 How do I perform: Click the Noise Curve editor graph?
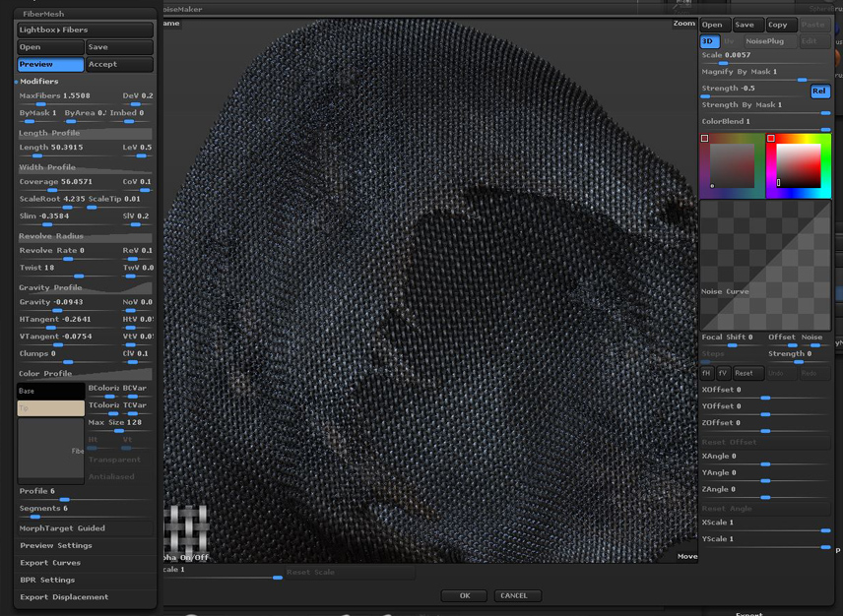tap(765, 266)
